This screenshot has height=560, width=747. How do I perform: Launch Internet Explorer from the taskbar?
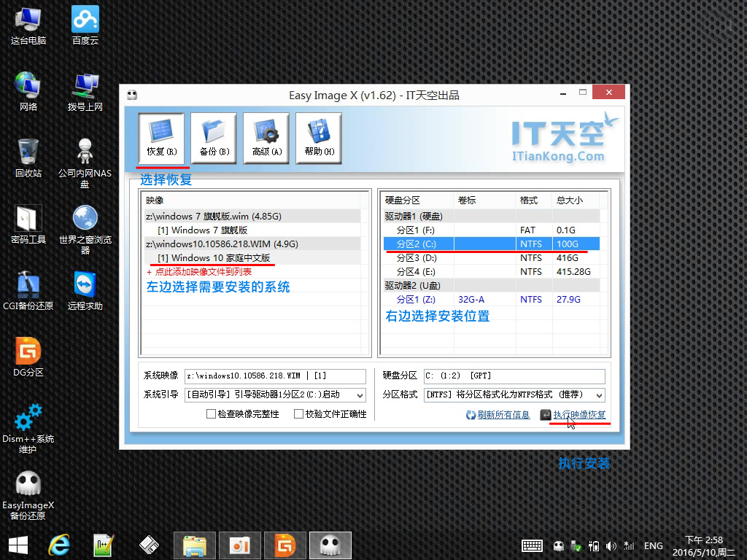60,545
